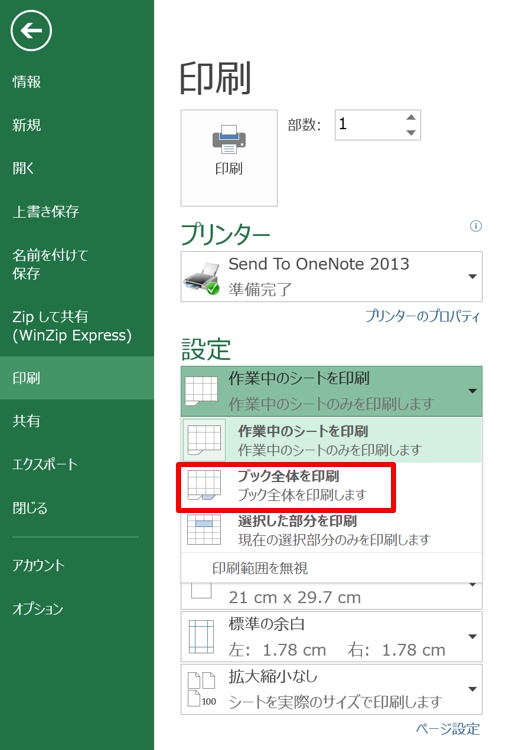Open the 情報 menu item

[x=27, y=82]
